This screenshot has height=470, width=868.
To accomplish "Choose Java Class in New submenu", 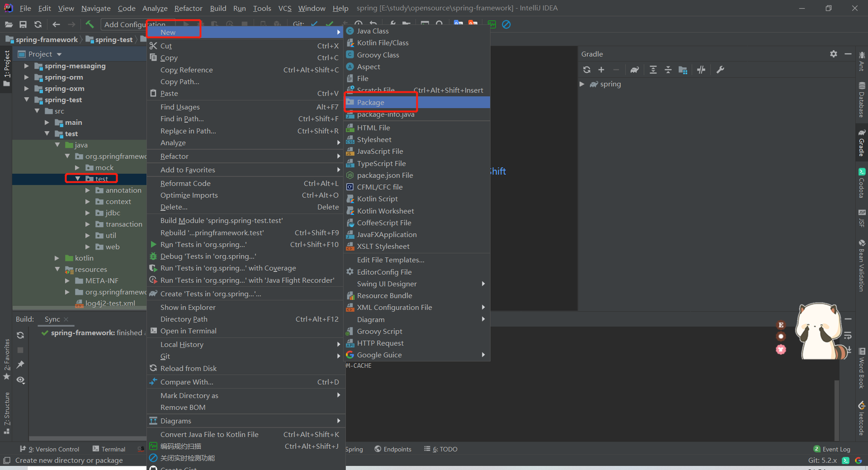I will [x=417, y=31].
